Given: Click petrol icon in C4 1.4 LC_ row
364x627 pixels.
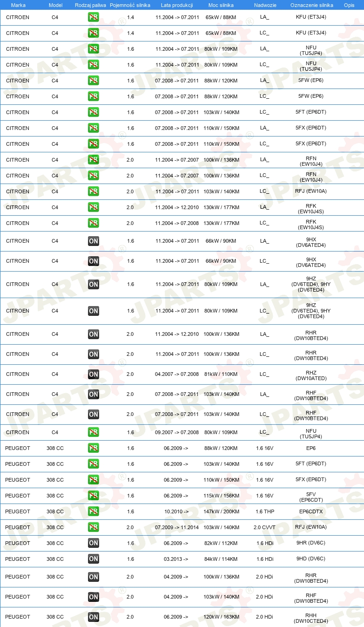Looking at the screenshot, I should (93, 33).
